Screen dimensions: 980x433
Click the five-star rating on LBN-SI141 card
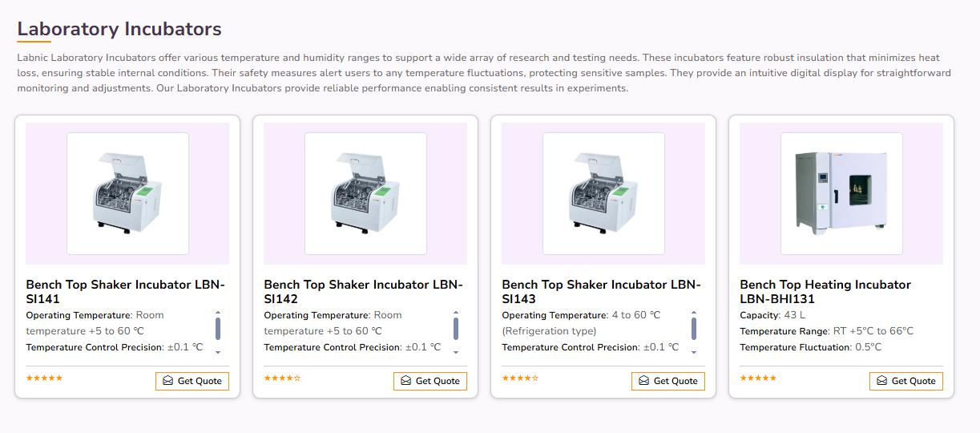[x=44, y=378]
